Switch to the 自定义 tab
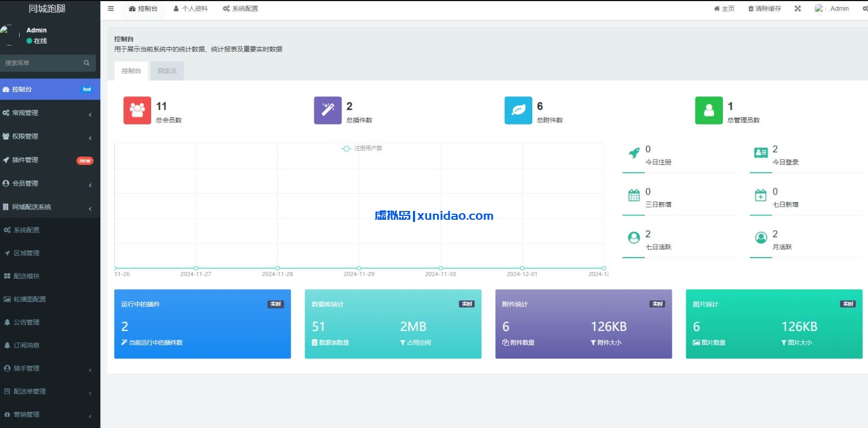The image size is (868, 428). [167, 71]
